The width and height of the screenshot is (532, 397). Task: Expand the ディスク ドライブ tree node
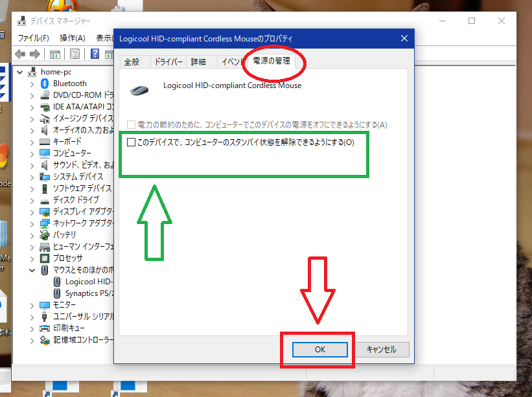coord(32,200)
